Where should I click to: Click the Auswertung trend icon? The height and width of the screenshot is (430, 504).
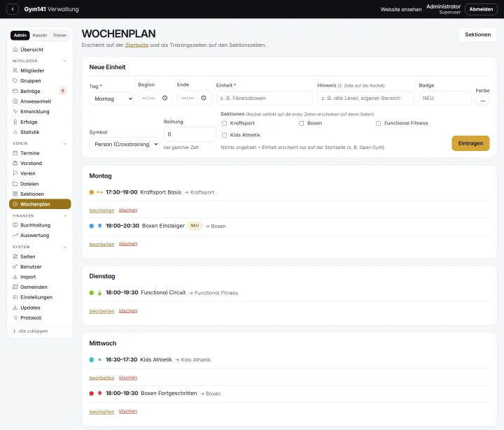coord(15,236)
